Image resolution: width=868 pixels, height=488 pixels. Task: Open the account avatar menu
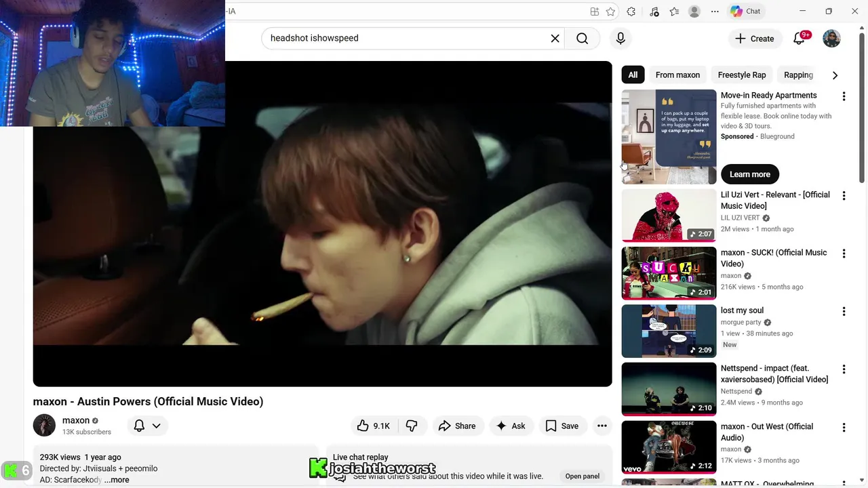tap(831, 39)
